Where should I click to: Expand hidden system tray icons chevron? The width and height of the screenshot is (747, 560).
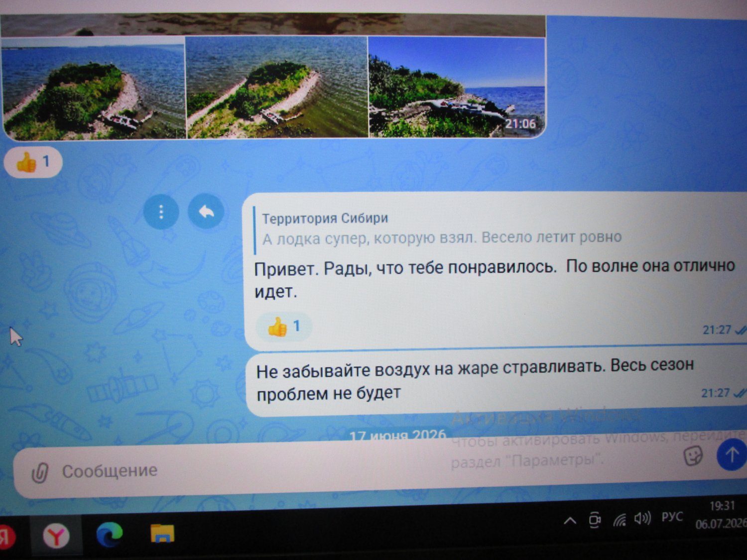570,521
